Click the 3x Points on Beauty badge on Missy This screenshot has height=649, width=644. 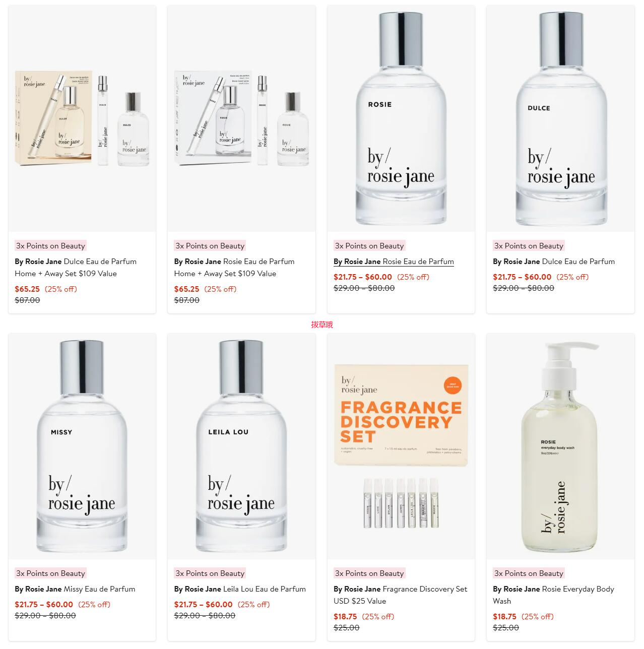pos(50,573)
